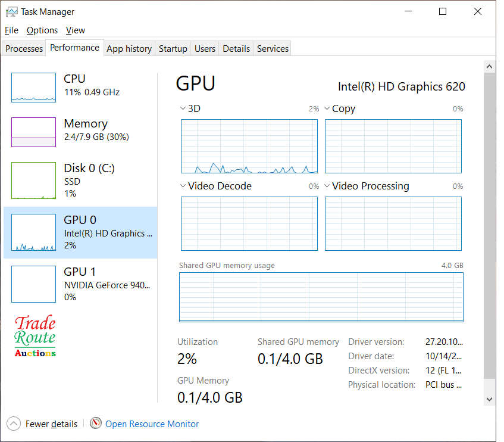Screen dimensions: 504x442
Task: Open the Options menu
Action: [x=42, y=30]
